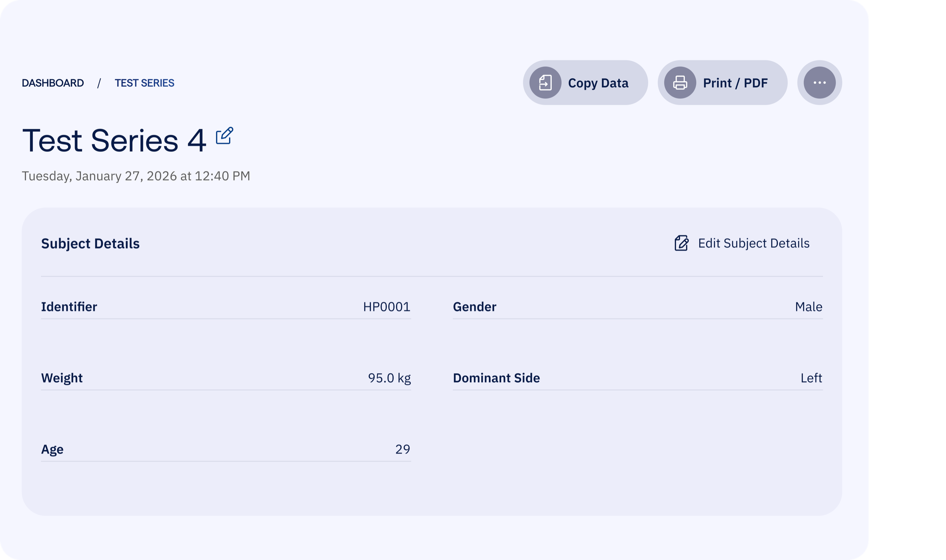Click the Edit Subject Details text
The image size is (946, 560).
point(753,243)
